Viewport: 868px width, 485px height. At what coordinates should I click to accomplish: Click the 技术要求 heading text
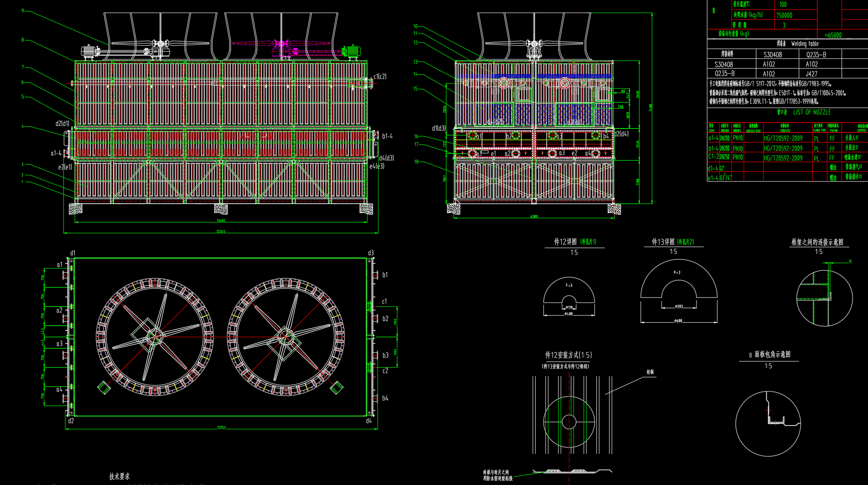119,476
